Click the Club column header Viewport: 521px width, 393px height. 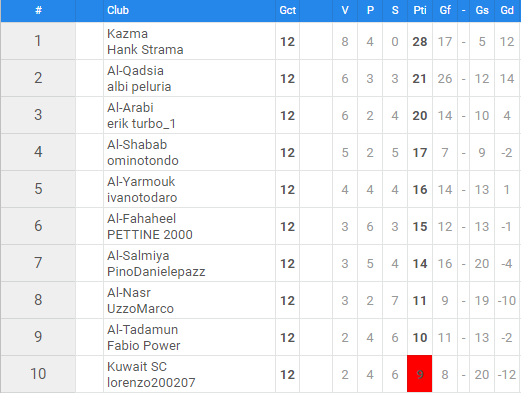coord(118,10)
